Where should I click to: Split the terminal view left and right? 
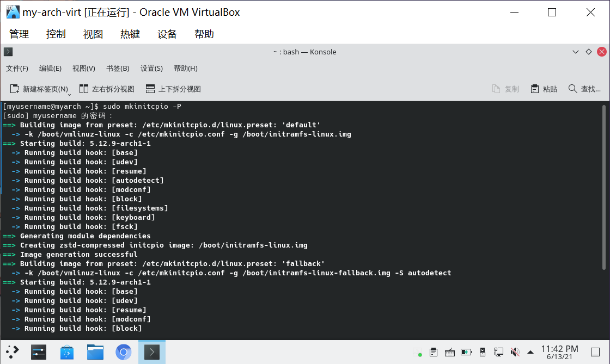(x=107, y=88)
